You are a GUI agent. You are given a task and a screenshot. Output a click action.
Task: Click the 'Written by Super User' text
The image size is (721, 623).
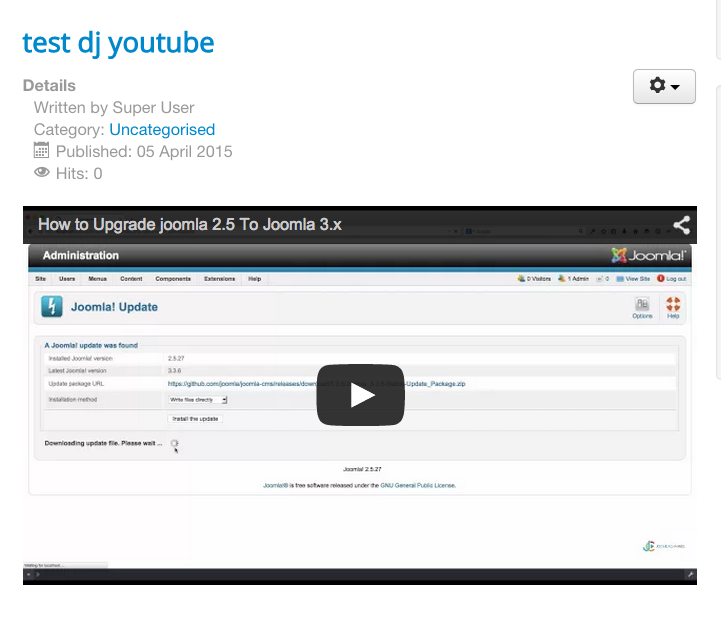(114, 108)
